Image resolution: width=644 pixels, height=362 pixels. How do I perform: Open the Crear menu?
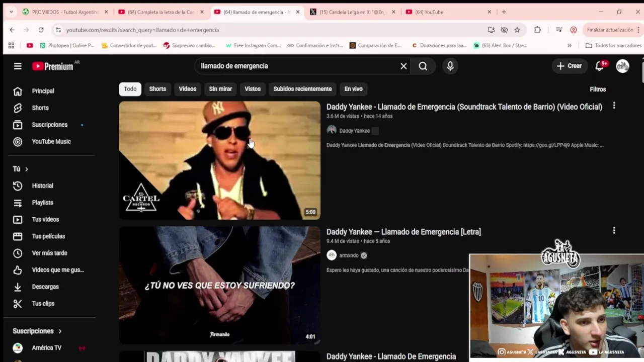569,66
